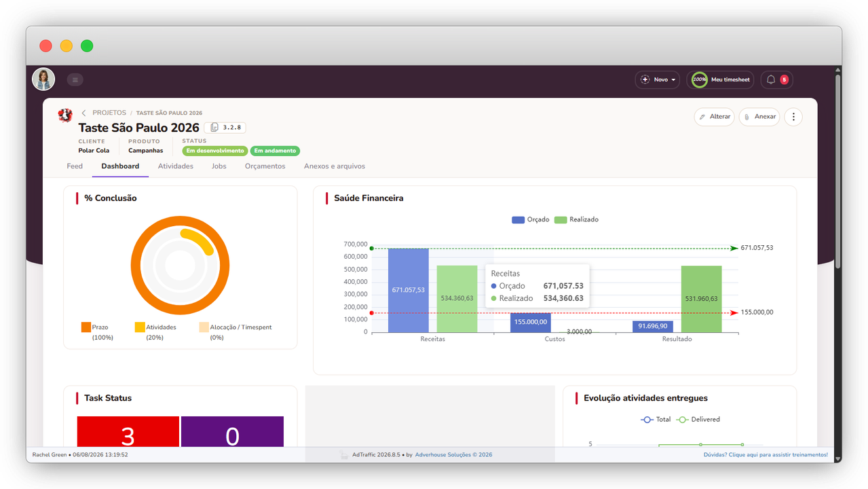
Task: Click the 671.057,53 green reference line label
Action: click(x=757, y=248)
